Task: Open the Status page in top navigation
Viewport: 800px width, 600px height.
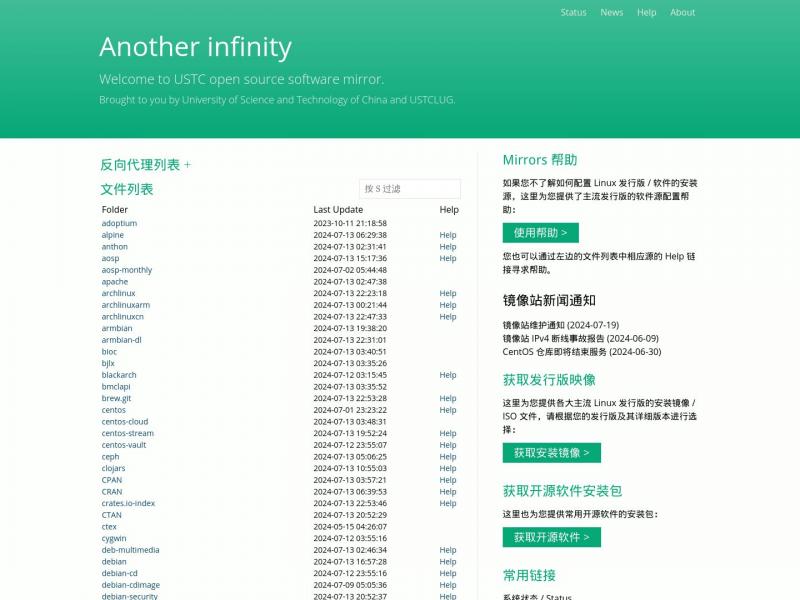Action: (573, 13)
